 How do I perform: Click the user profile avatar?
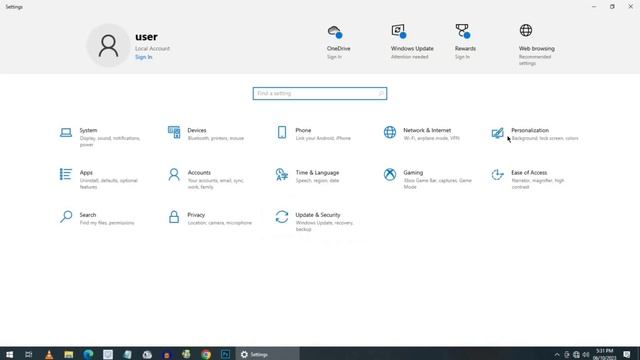[108, 45]
